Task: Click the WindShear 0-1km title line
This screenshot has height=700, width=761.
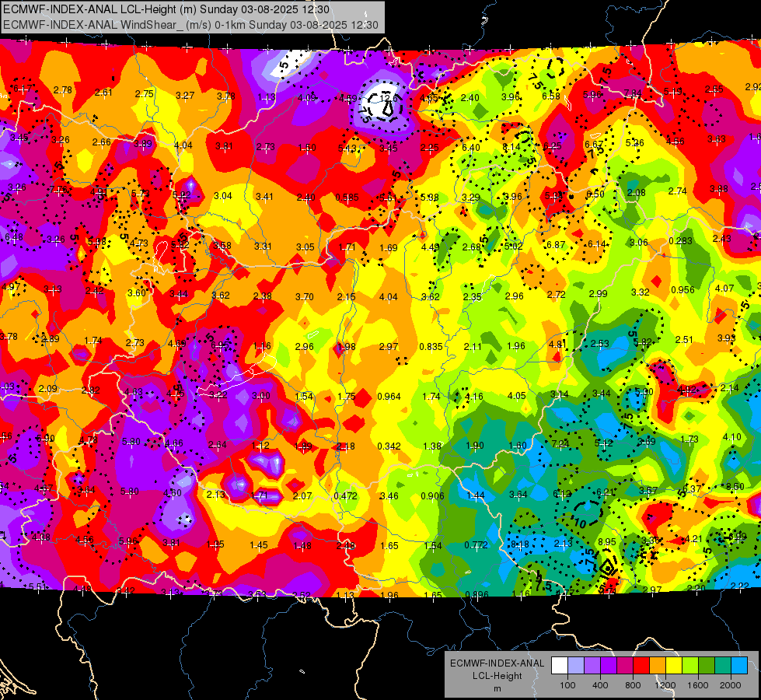Action: pos(190,25)
